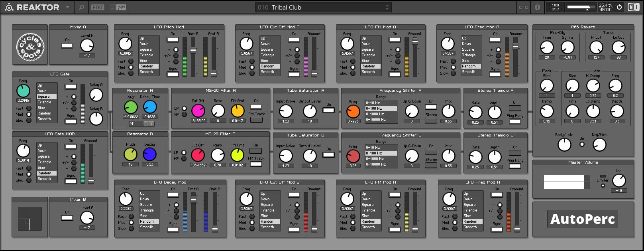Image resolution: width=644 pixels, height=251 pixels.
Task: Select LP mode in MS-20 Filter B
Action: tap(184, 152)
